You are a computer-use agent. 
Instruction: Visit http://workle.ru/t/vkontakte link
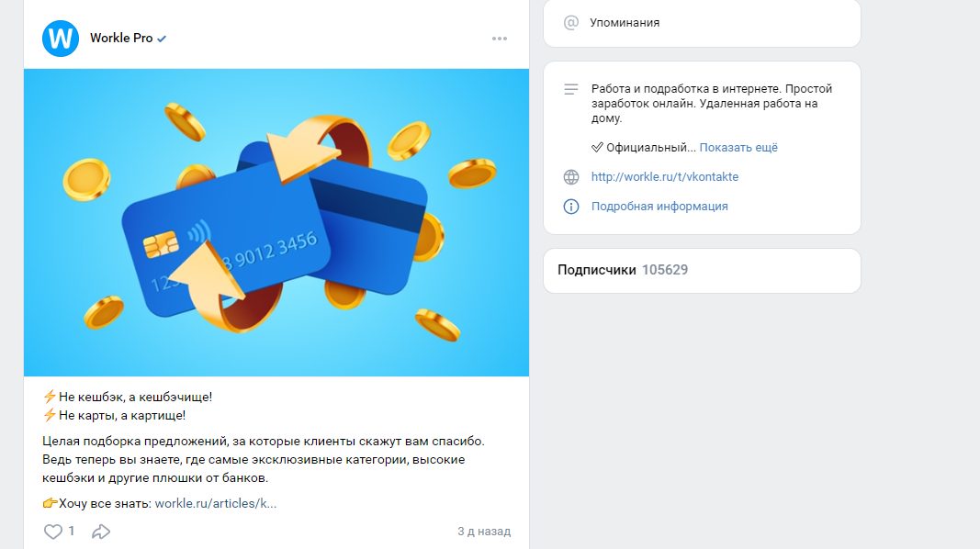click(x=665, y=177)
